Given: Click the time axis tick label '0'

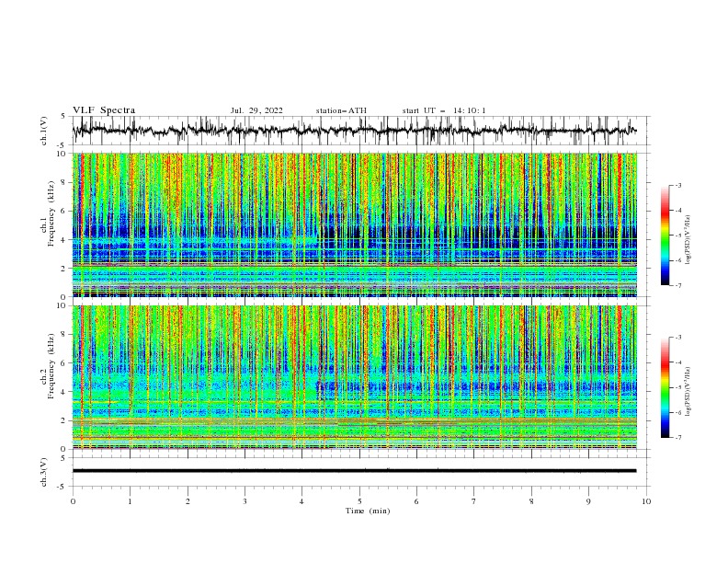Looking at the screenshot, I should pos(73,501).
